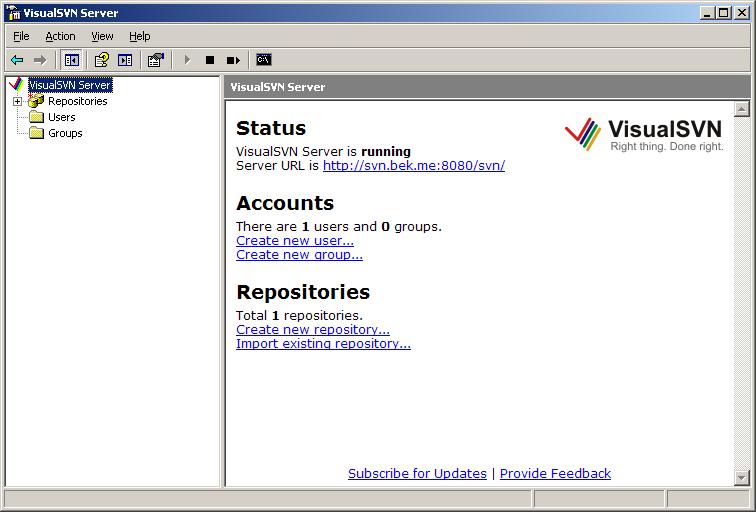756x512 pixels.
Task: Open the Action menu
Action: [x=60, y=36]
